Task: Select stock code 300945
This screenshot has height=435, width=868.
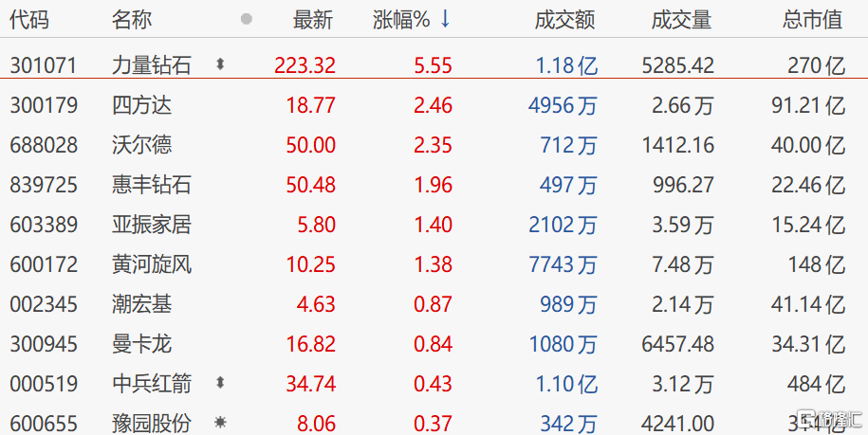Action: coord(44,344)
